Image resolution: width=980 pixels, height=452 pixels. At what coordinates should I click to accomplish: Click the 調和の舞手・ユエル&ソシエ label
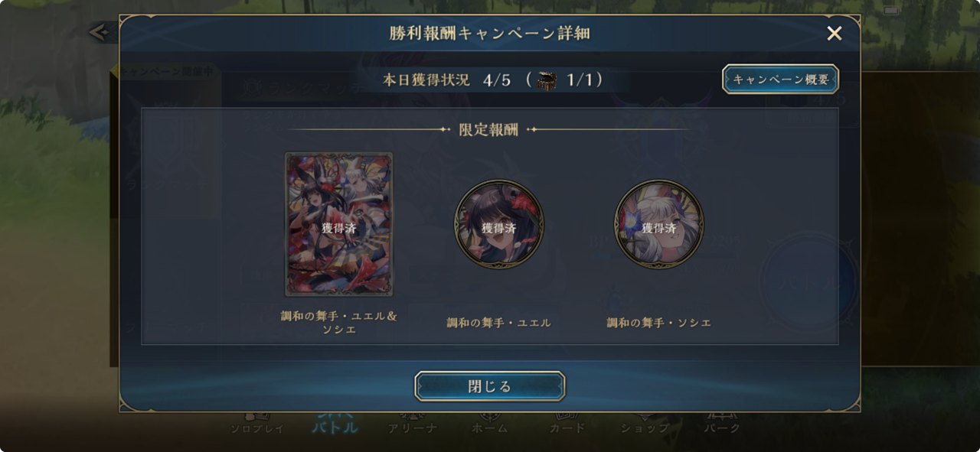pyautogui.click(x=339, y=323)
